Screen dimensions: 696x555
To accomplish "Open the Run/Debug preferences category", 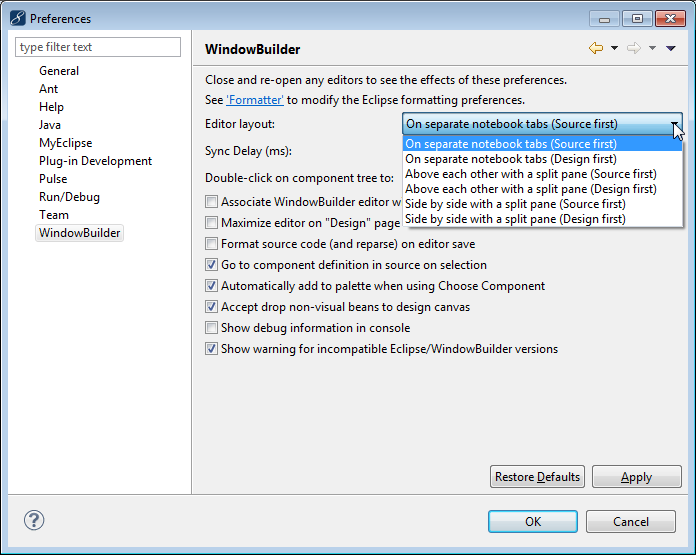I will pos(69,197).
